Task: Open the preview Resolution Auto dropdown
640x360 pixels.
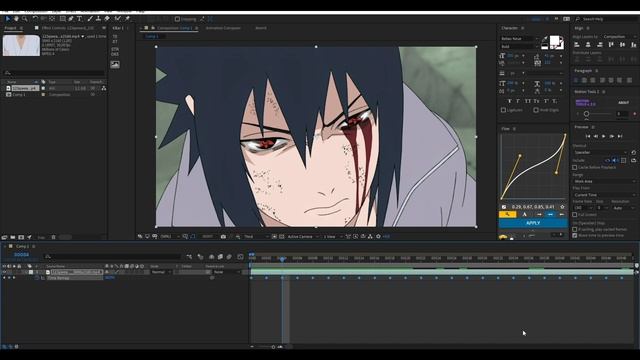Action: 624,208
